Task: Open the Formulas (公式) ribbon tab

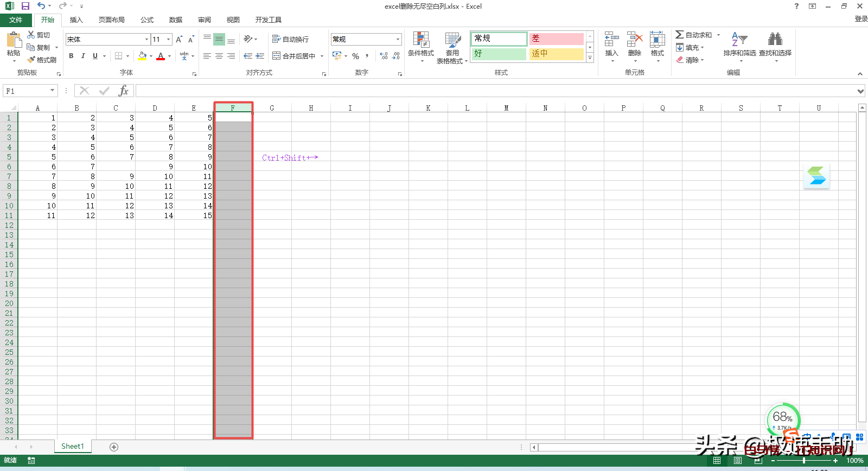Action: point(147,20)
